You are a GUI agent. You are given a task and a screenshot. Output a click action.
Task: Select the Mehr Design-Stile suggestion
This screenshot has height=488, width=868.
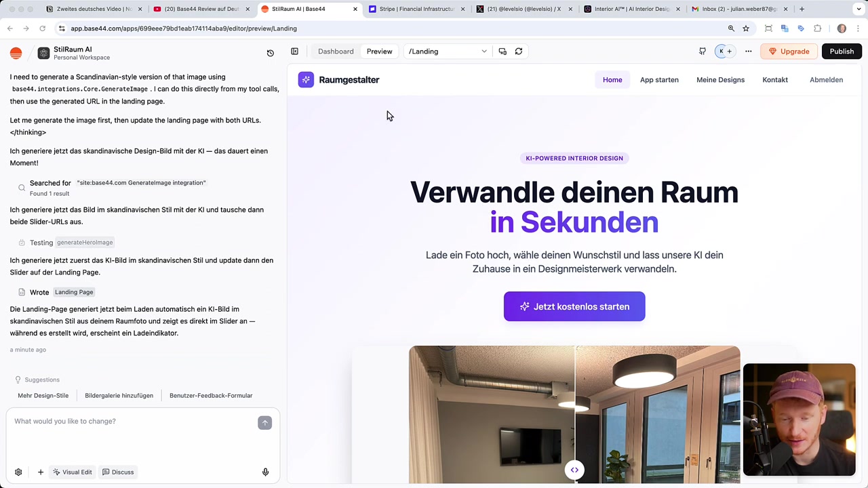(43, 395)
